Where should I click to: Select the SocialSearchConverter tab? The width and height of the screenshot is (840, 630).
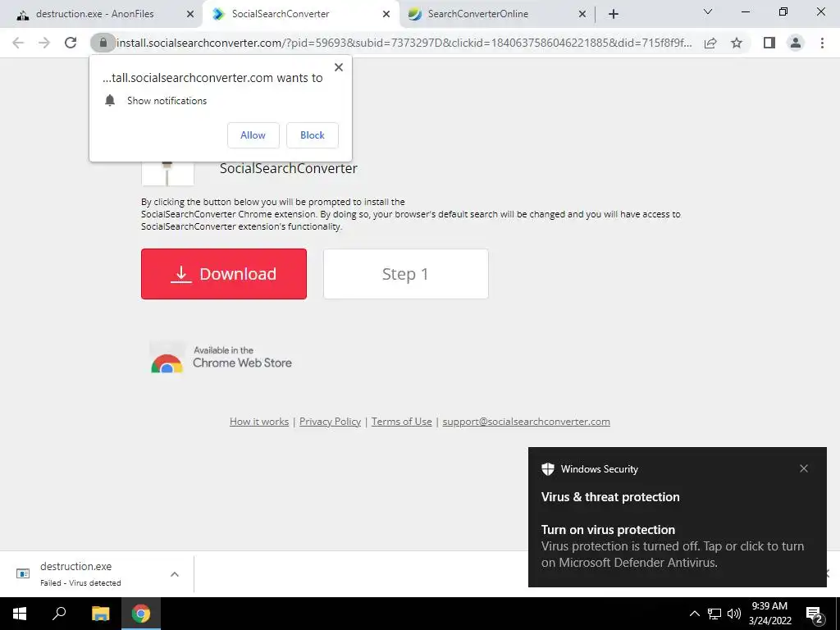pyautogui.click(x=300, y=14)
